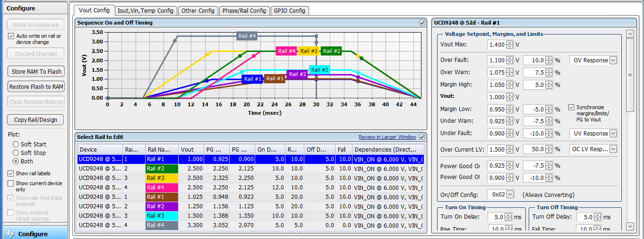Image resolution: width=644 pixels, height=239 pixels.
Task: Toggle Synchronize margins/limits/PG to Vout checkbox
Action: (572, 107)
